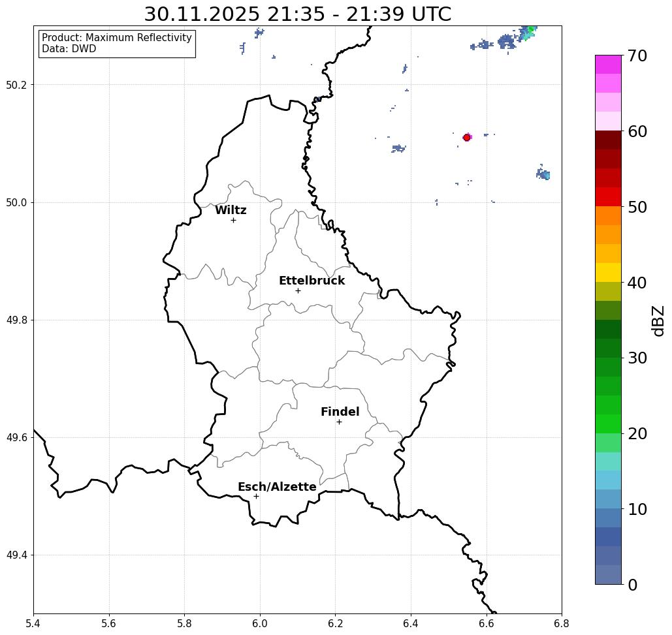
Task: Click the plus marker below Wiltz
Action: pos(234,220)
